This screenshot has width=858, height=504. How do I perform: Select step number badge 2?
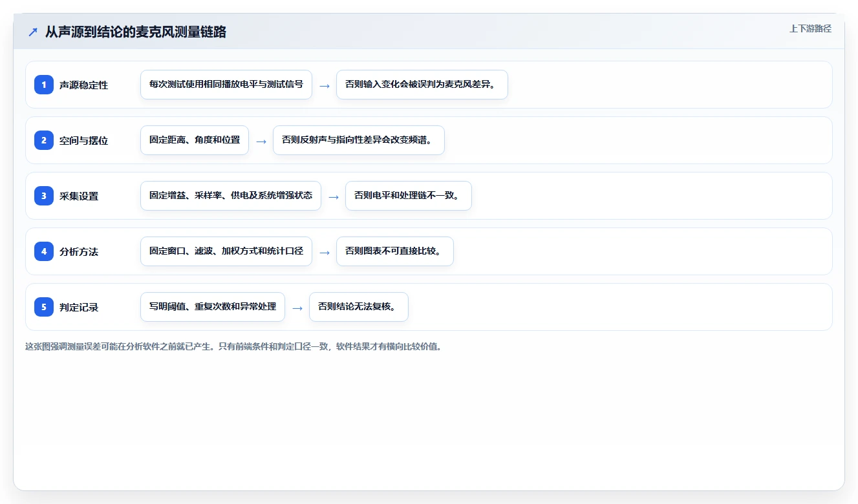[44, 140]
